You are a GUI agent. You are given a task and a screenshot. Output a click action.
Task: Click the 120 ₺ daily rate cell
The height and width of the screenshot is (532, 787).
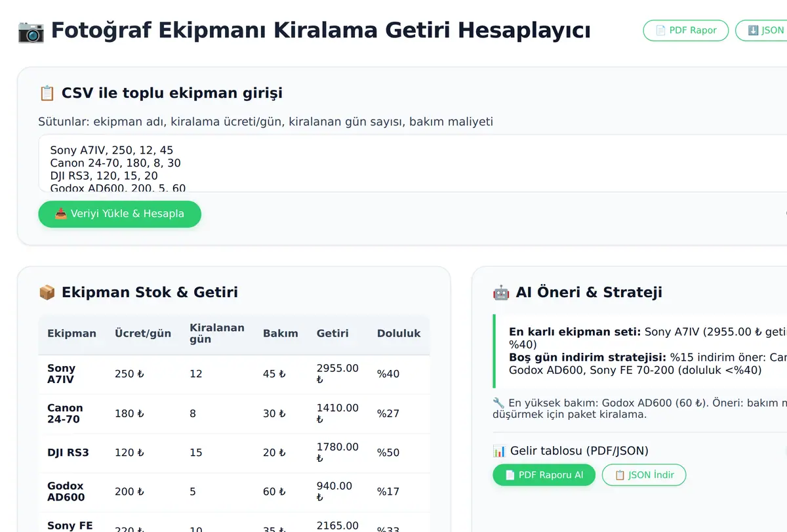click(129, 453)
